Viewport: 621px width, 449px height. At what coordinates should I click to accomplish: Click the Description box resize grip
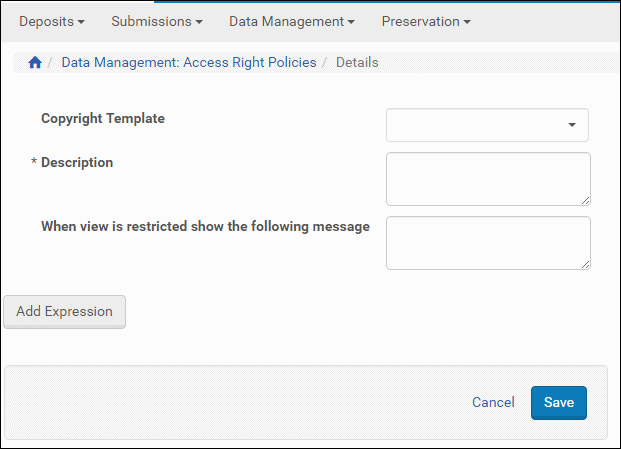pos(585,199)
